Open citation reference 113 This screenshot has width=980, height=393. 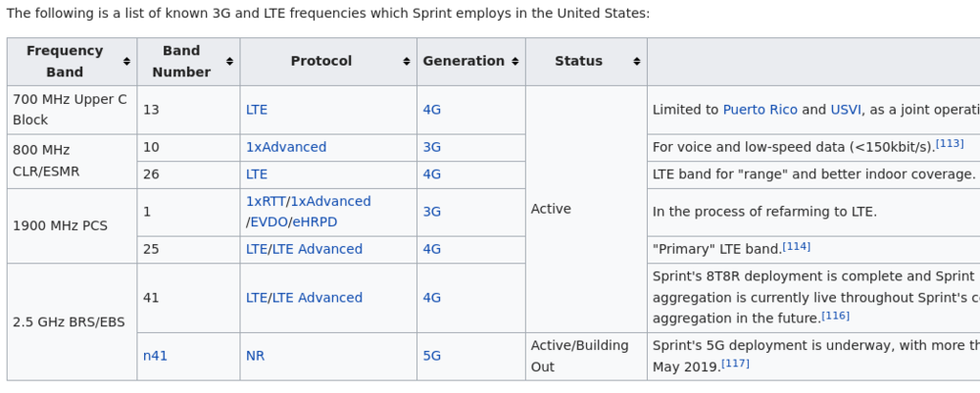pos(950,143)
